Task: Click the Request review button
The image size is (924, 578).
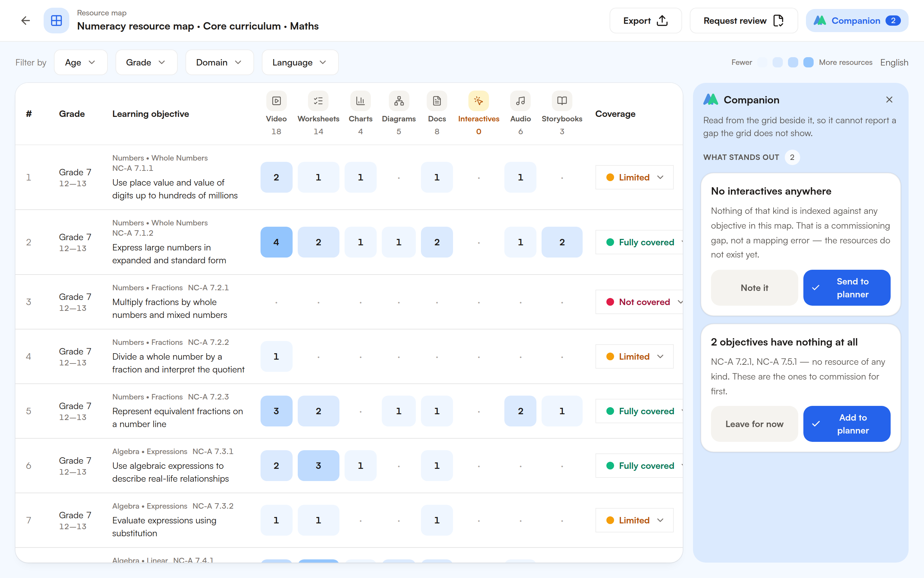Action: tap(744, 21)
